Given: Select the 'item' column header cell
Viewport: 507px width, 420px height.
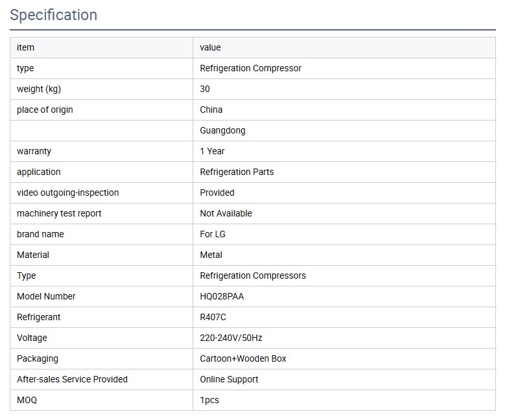Looking at the screenshot, I should pos(26,47).
